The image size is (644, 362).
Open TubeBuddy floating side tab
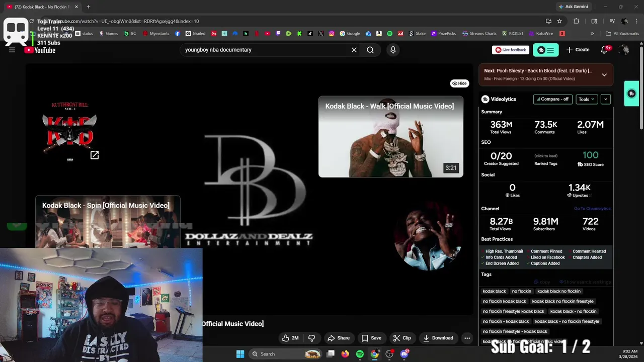click(x=631, y=94)
